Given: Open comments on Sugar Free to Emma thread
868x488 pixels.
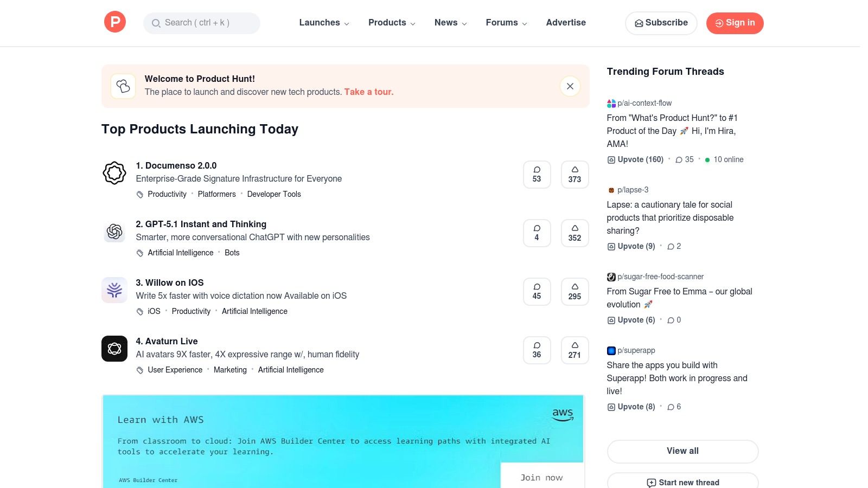Looking at the screenshot, I should [x=674, y=320].
